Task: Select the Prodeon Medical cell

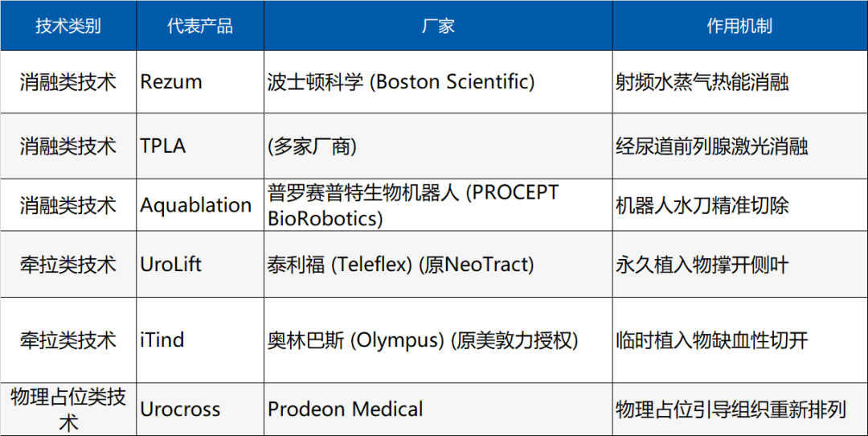Action: click(x=438, y=409)
